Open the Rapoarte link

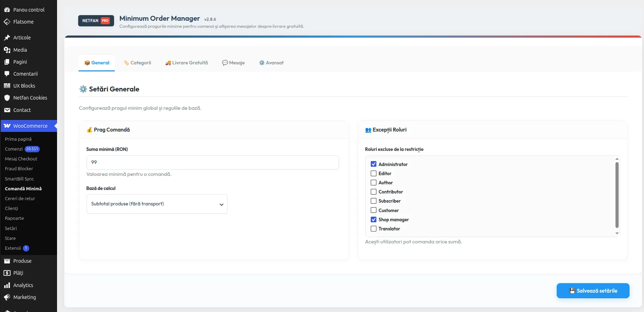point(14,218)
